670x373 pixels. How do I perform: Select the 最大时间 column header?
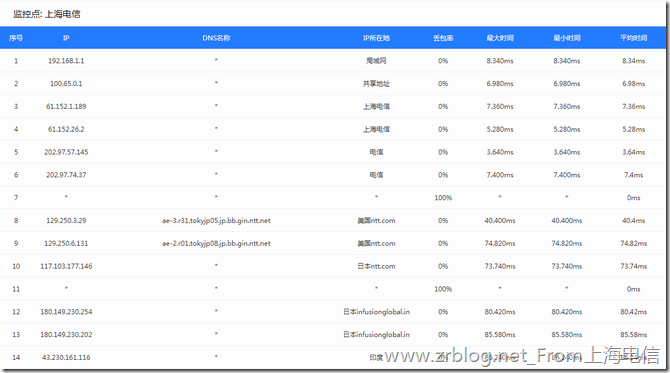[x=500, y=38]
